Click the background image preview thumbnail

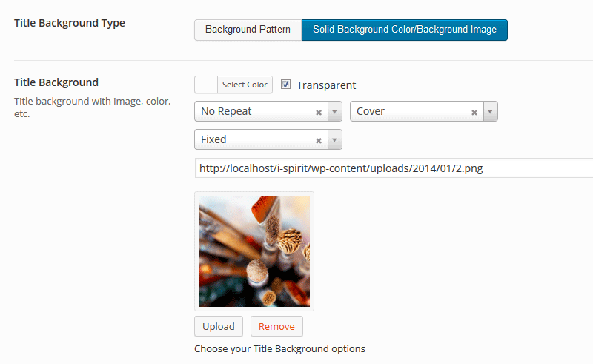click(x=254, y=251)
